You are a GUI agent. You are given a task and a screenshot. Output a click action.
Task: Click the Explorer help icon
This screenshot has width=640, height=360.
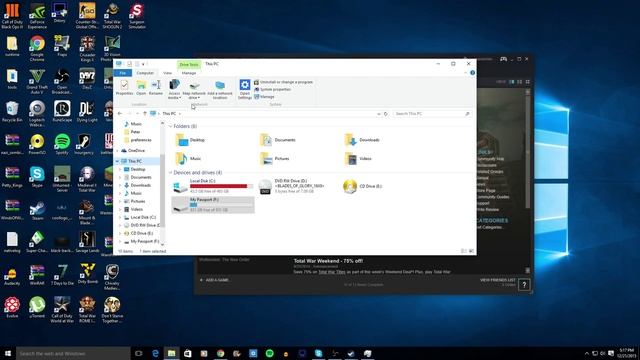472,73
